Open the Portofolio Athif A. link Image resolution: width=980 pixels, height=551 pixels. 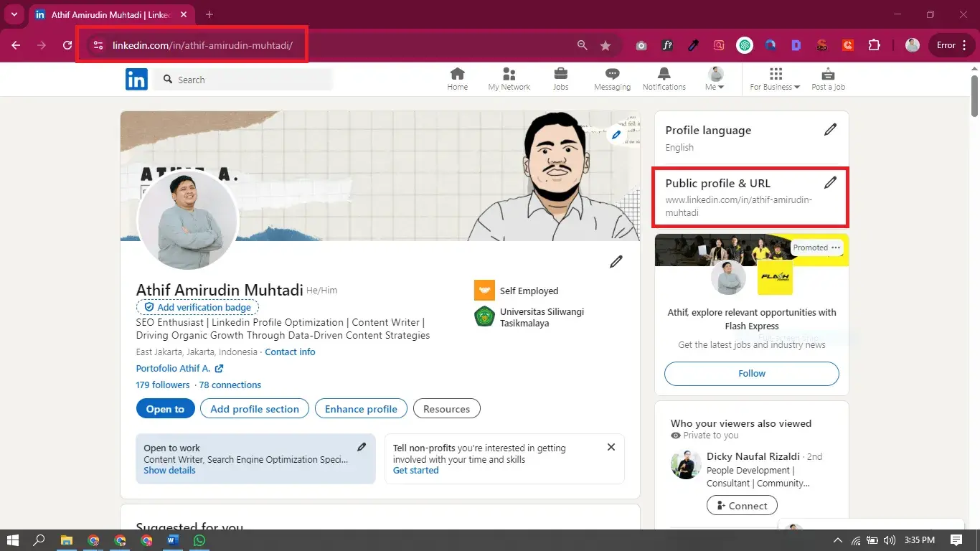[179, 369]
